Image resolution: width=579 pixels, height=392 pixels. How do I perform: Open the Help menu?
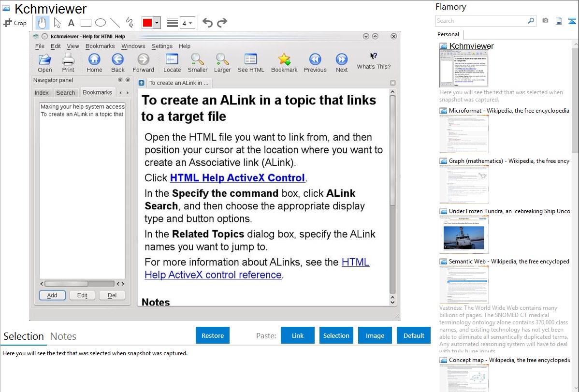185,46
